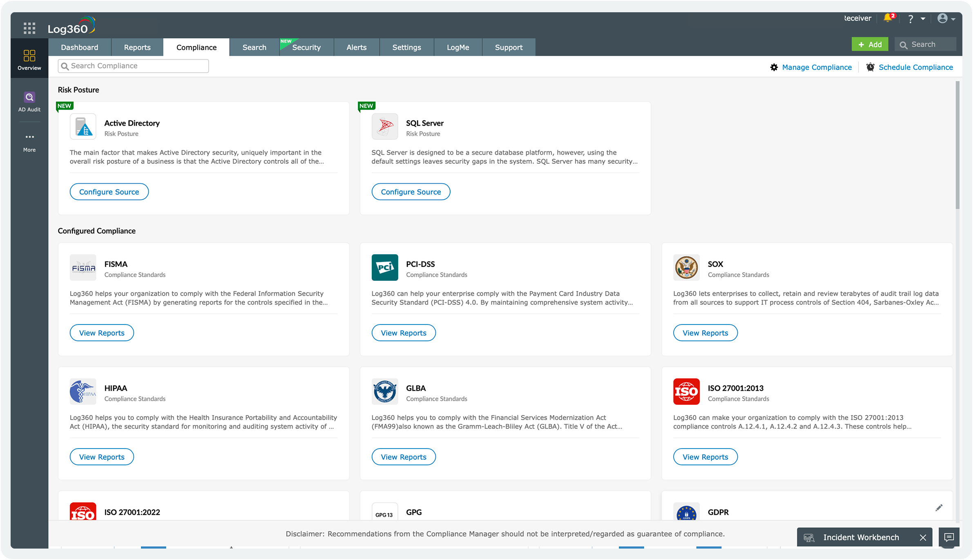
Task: View Reports for SOX
Action: click(x=705, y=333)
